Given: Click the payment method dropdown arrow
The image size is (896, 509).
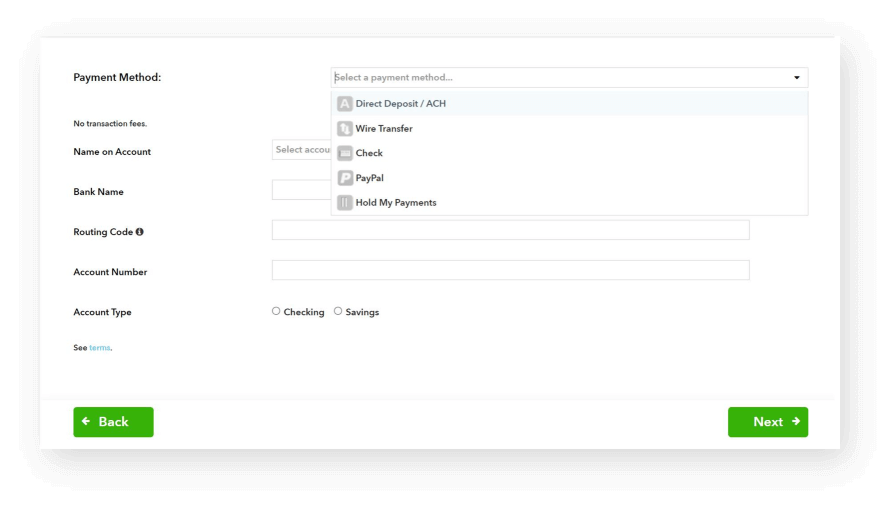Looking at the screenshot, I should pos(797,78).
